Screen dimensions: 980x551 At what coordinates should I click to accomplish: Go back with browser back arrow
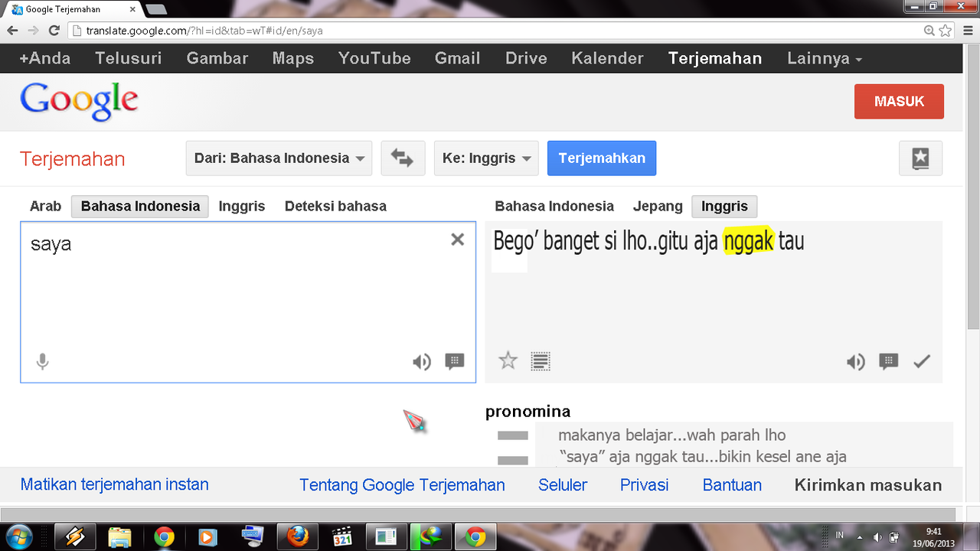coord(12,31)
